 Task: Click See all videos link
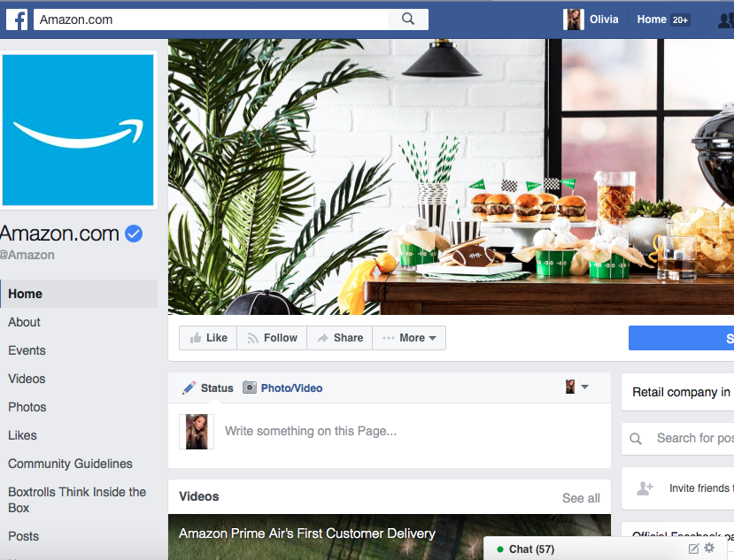581,498
